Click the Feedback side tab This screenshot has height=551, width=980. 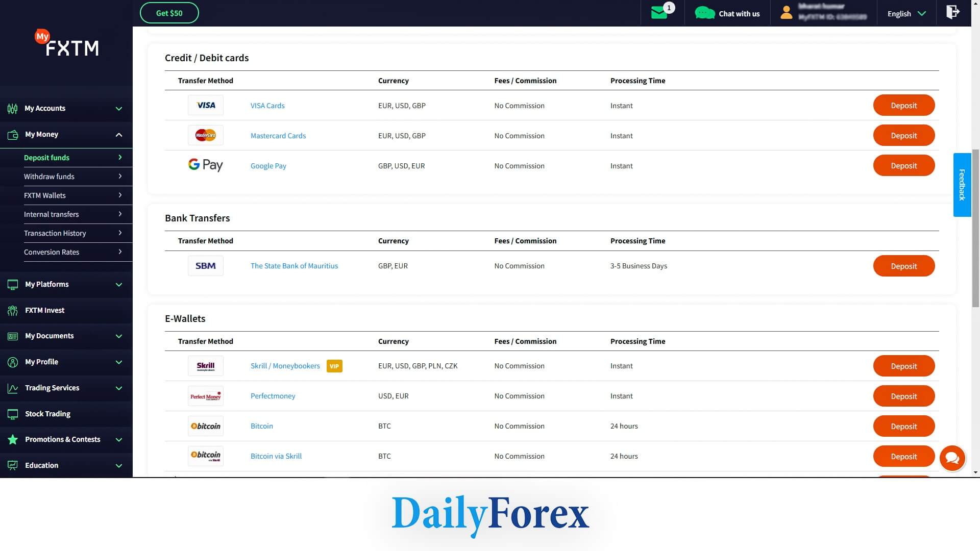pos(962,185)
